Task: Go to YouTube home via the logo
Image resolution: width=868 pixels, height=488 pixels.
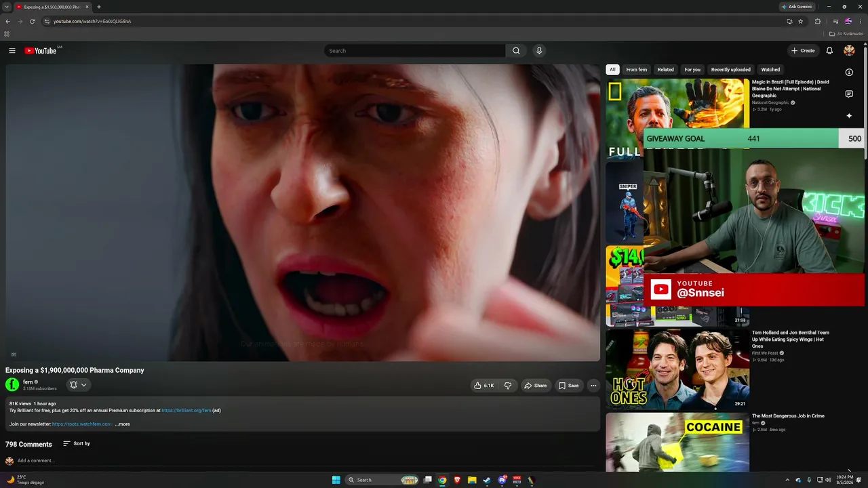Action: tap(41, 51)
